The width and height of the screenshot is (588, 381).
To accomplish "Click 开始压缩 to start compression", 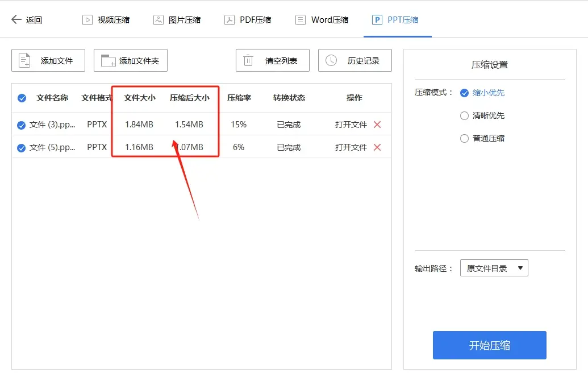I will click(489, 345).
